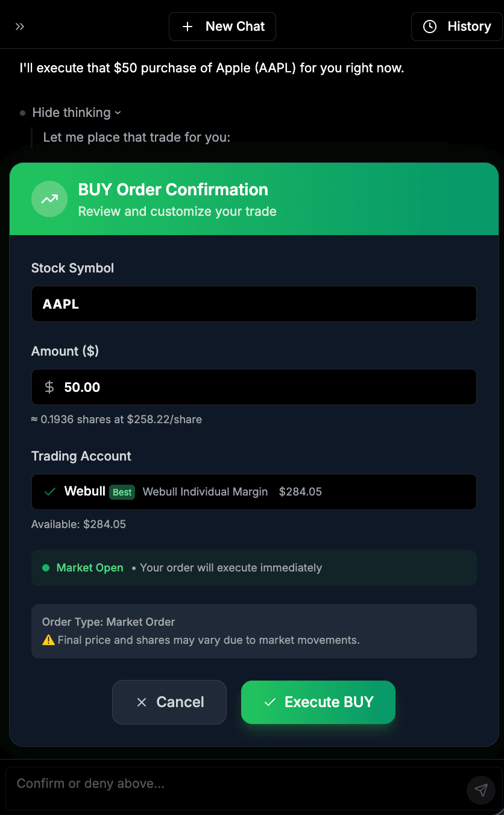The width and height of the screenshot is (504, 815).
Task: Click the bullet toggle beside Hide thinking
Action: [x=22, y=112]
